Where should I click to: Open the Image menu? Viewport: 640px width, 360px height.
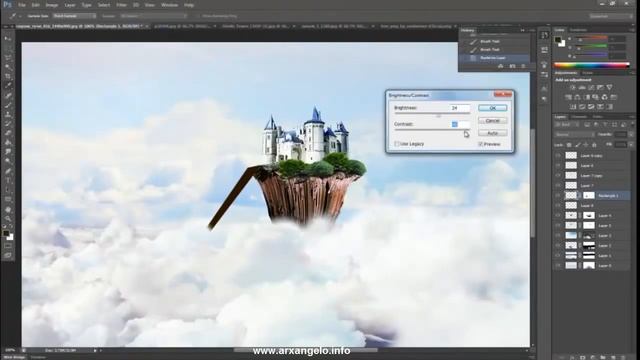pyautogui.click(x=51, y=5)
